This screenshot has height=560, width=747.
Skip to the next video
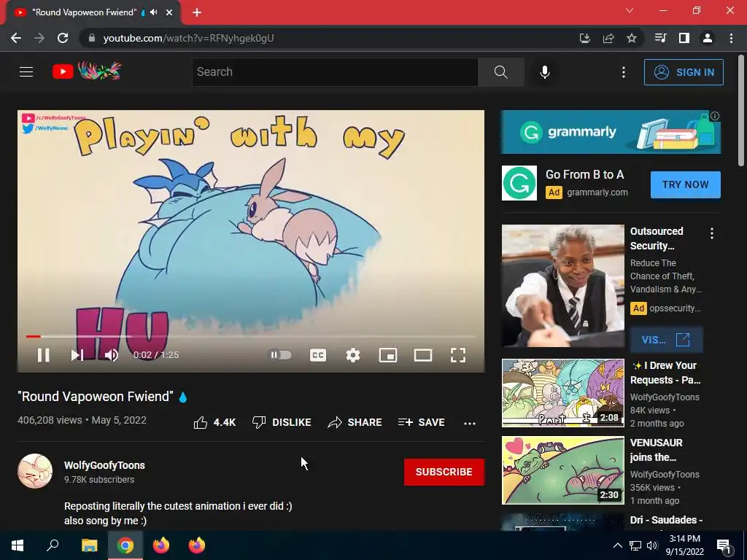point(77,355)
